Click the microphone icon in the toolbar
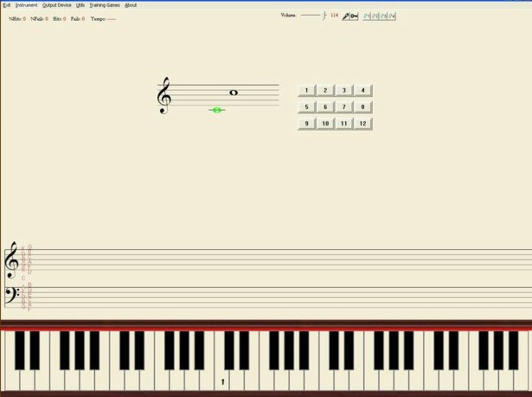Screen dimensions: 532x397 (x=345, y=16)
